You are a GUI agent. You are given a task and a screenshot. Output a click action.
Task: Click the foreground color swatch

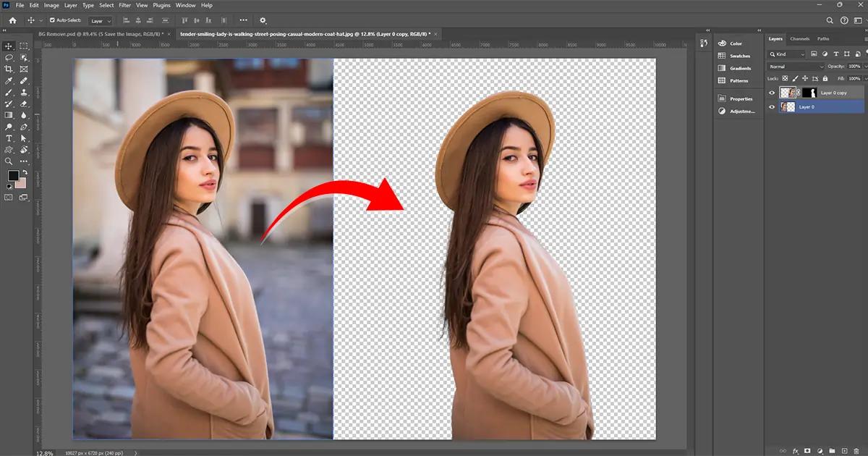pos(13,176)
